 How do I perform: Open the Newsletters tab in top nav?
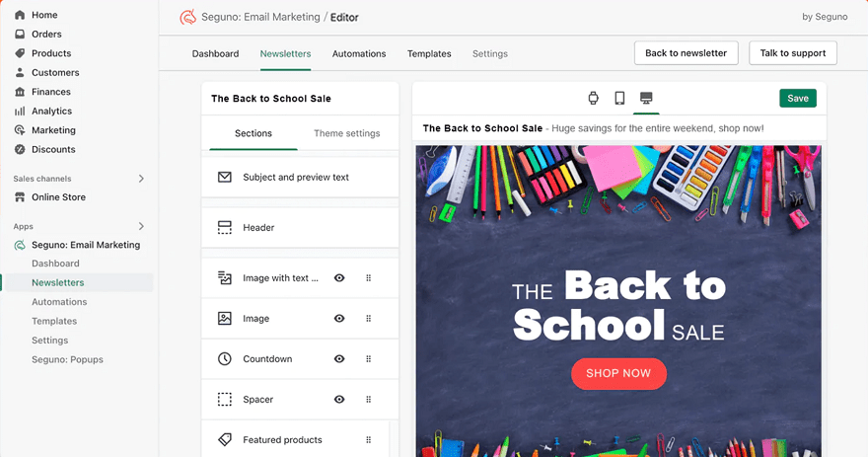286,53
